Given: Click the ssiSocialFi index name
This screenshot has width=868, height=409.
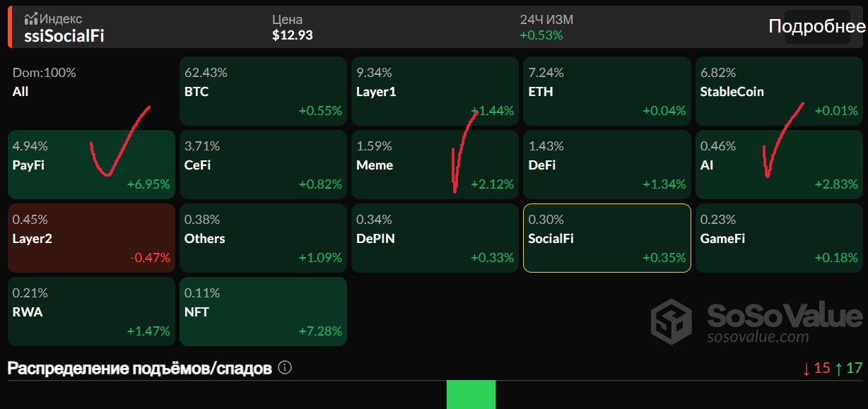Looking at the screenshot, I should (64, 36).
